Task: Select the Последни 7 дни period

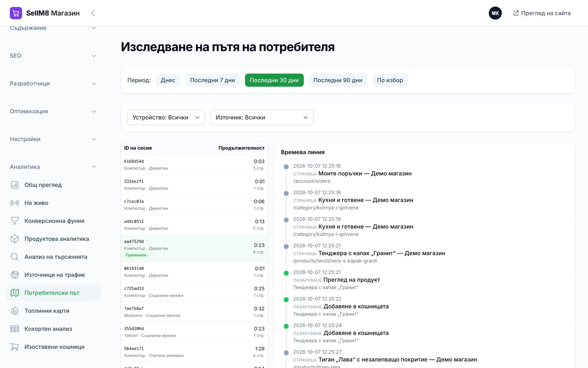Action: (x=212, y=80)
